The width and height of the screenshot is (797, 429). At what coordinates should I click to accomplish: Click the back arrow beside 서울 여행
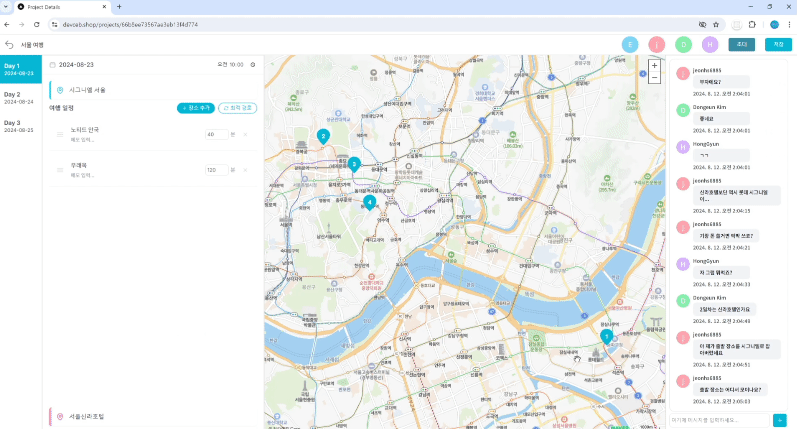pos(10,45)
